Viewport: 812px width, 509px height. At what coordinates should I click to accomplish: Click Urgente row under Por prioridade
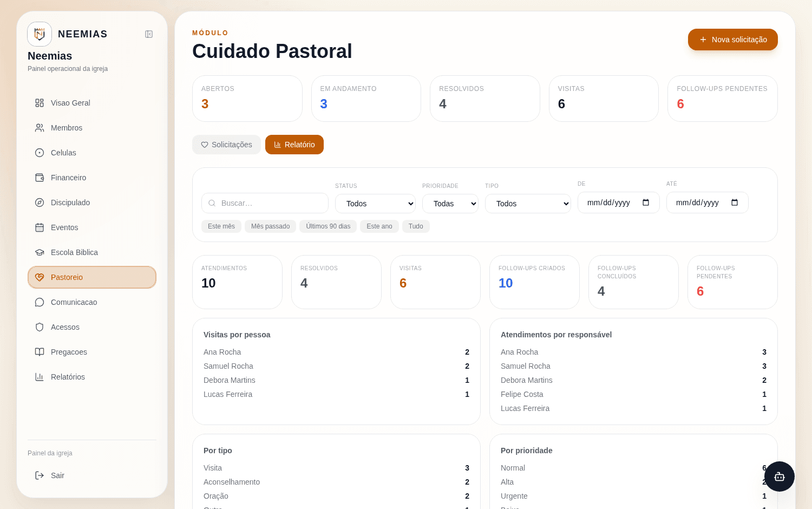pos(633,496)
